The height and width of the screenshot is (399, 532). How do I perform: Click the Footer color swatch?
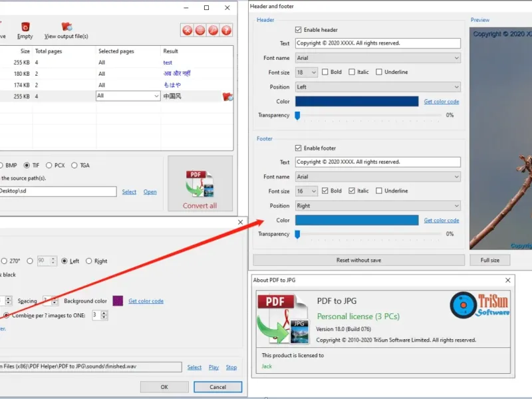(x=356, y=220)
